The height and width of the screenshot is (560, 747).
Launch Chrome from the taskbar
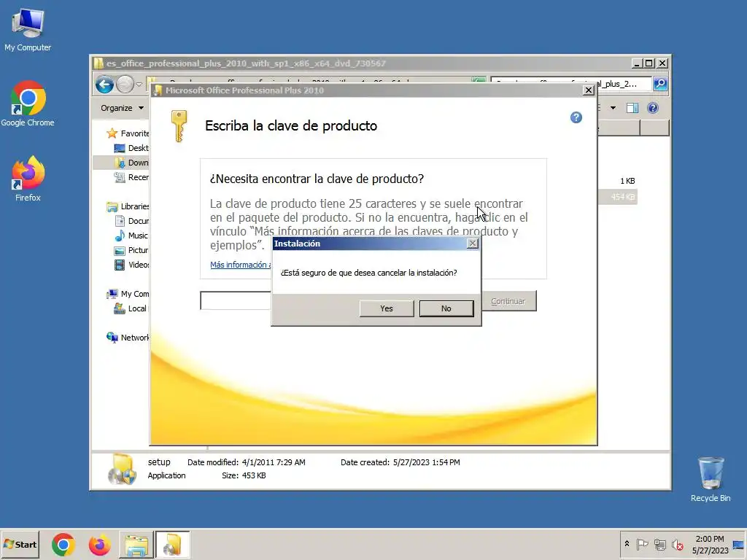pos(63,545)
